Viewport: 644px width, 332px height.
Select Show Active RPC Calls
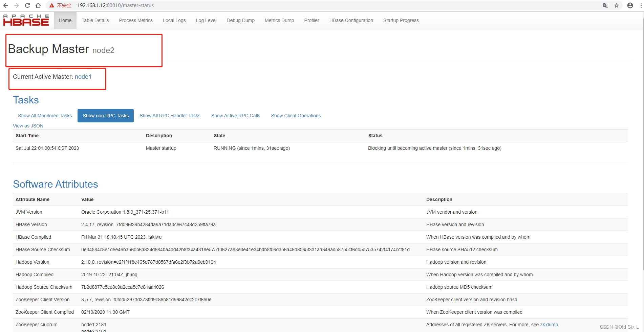point(236,116)
